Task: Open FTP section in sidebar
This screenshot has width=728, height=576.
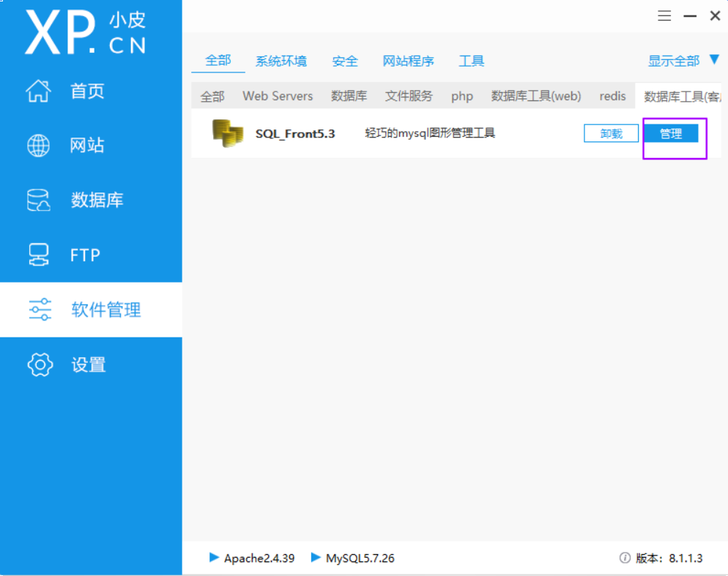Action: click(x=86, y=255)
